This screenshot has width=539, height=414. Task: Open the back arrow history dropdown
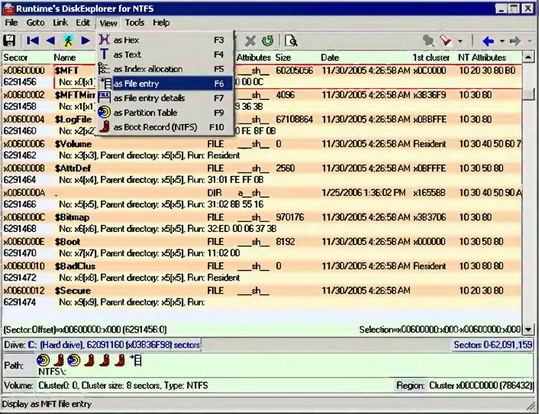(502, 41)
